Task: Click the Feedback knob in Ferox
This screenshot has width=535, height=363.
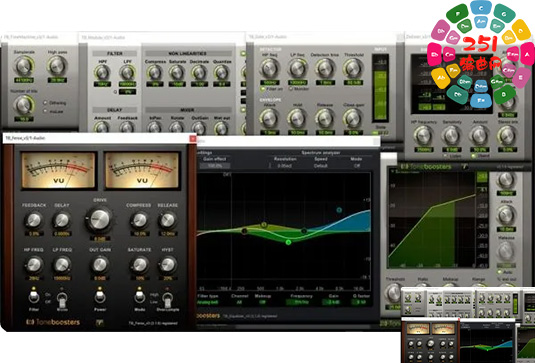Action: coord(33,220)
